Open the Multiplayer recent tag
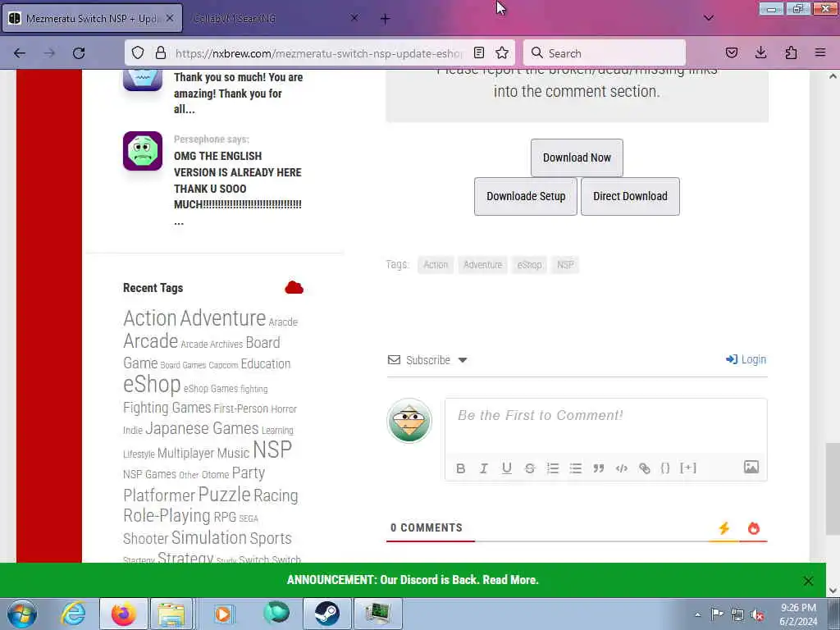The height and width of the screenshot is (630, 840). tap(185, 453)
